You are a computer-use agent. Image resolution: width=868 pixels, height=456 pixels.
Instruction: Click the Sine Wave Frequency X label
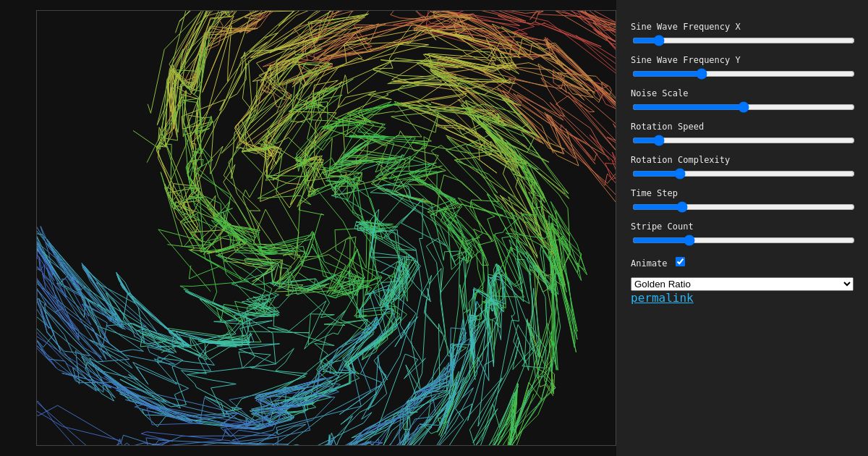pyautogui.click(x=686, y=27)
